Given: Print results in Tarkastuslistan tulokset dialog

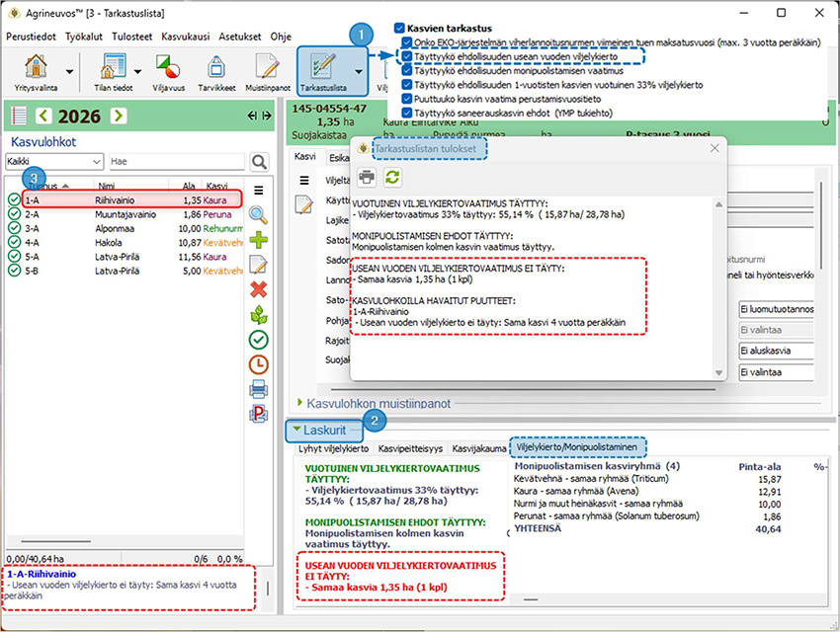Looking at the screenshot, I should 367,177.
